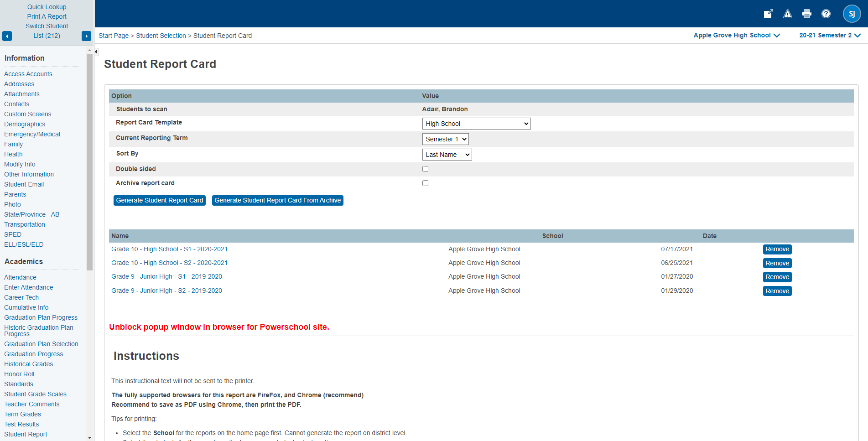Open Grade 10 High School S2 archived report
This screenshot has width=868, height=441.
[x=169, y=263]
